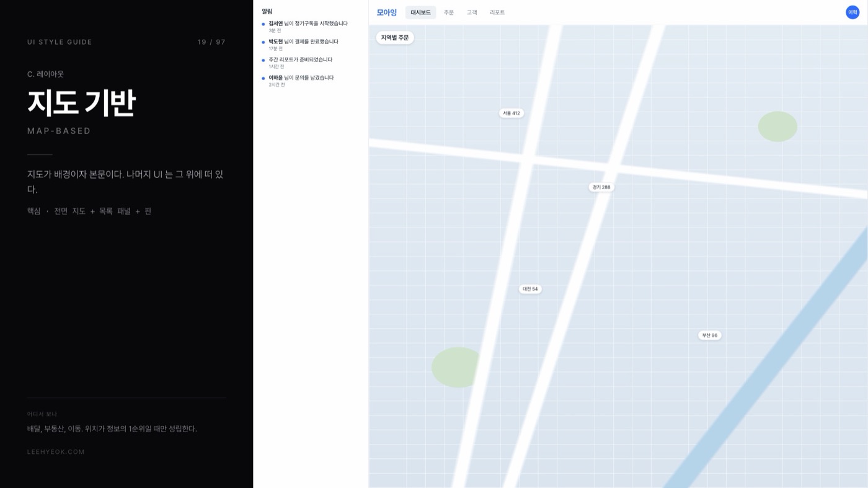868x488 pixels.
Task: Select the 대시보드 tab
Action: pyautogui.click(x=420, y=12)
